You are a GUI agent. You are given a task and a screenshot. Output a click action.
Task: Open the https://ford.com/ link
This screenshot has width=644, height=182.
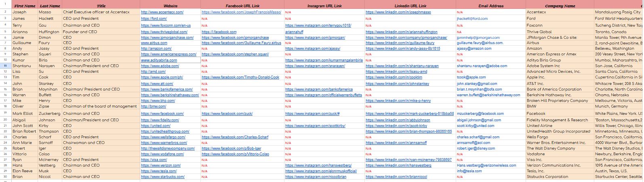click(x=154, y=19)
